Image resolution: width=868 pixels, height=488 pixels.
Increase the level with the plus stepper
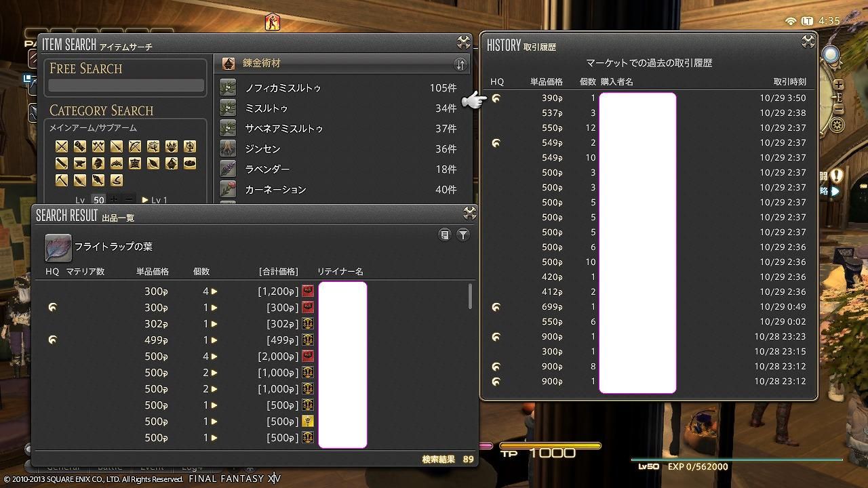(114, 199)
